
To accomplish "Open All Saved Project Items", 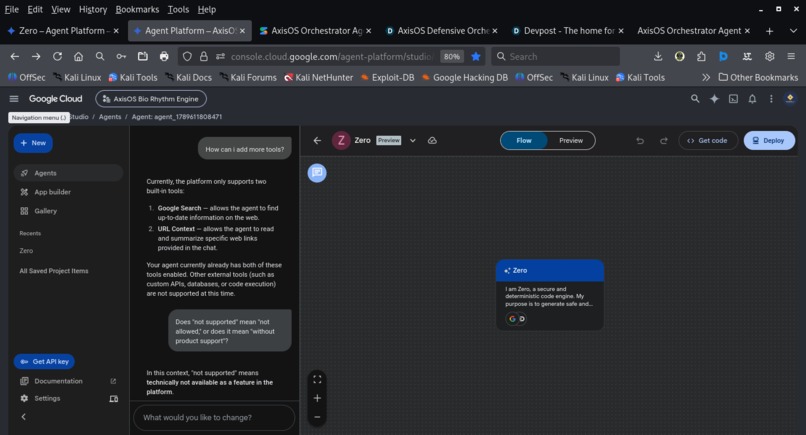I will point(54,271).
